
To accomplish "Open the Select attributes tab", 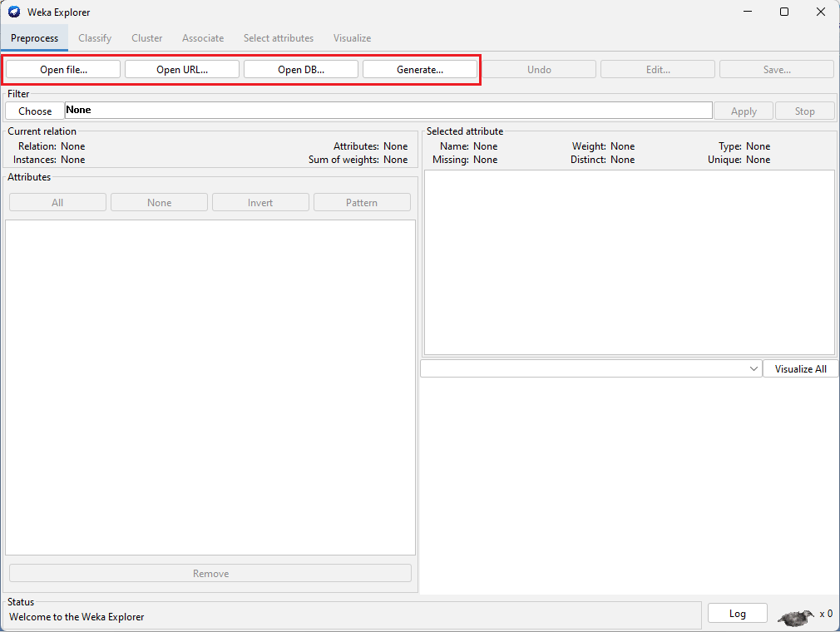I will coord(279,38).
